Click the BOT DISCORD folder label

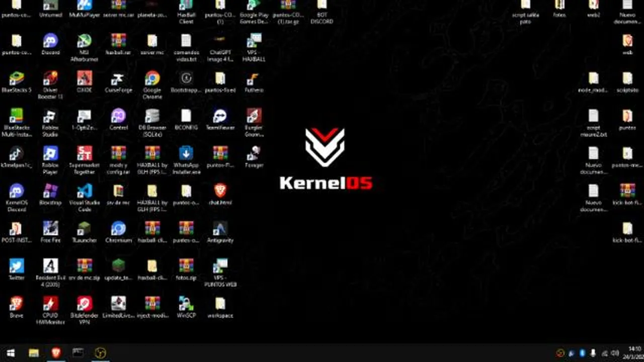(x=322, y=19)
